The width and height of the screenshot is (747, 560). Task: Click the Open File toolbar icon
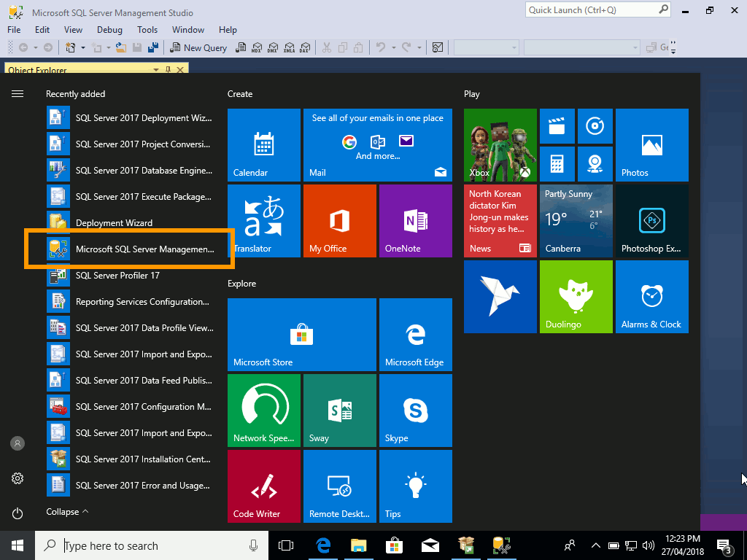(x=120, y=47)
